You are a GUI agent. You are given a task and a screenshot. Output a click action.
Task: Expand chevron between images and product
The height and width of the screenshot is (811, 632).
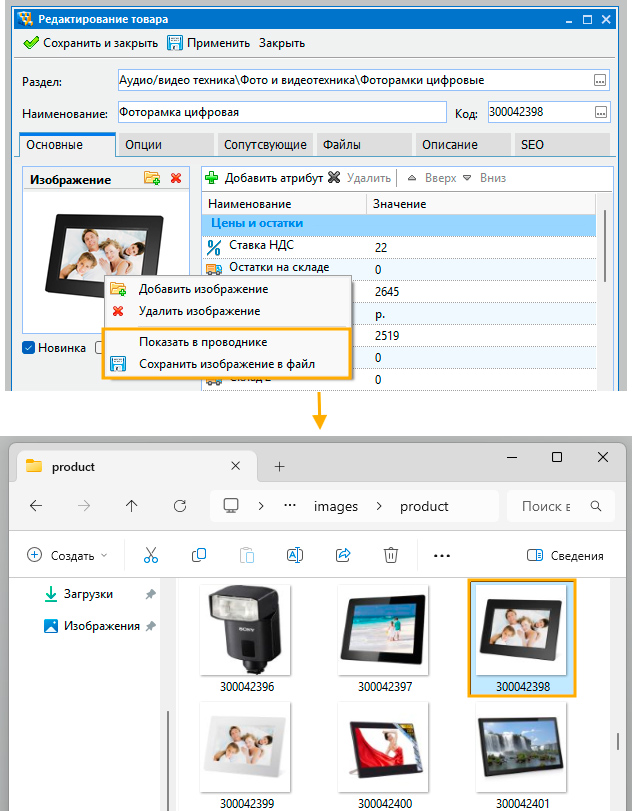coord(379,506)
